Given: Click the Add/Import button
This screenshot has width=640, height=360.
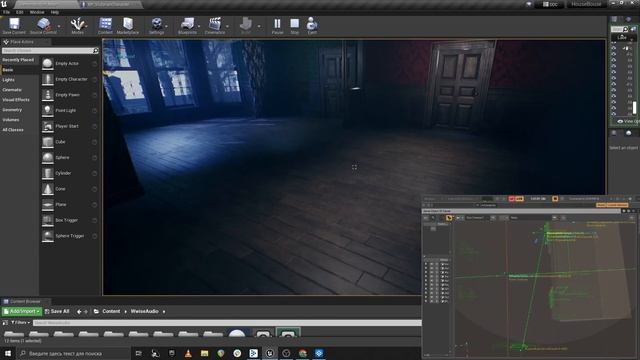Looking at the screenshot, I should click(x=22, y=311).
